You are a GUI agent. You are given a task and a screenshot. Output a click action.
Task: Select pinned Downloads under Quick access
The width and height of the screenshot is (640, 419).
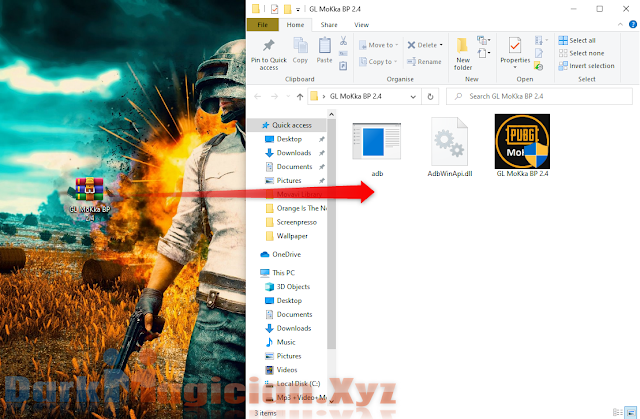(x=289, y=153)
